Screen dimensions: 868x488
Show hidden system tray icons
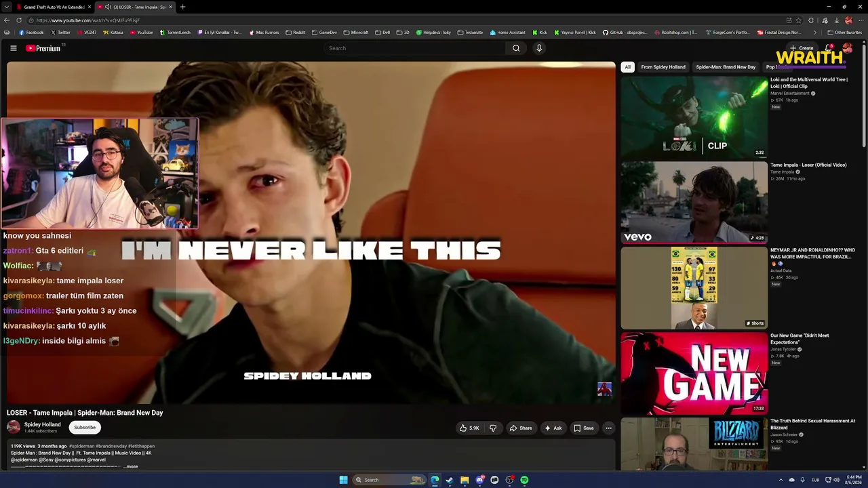point(781,480)
